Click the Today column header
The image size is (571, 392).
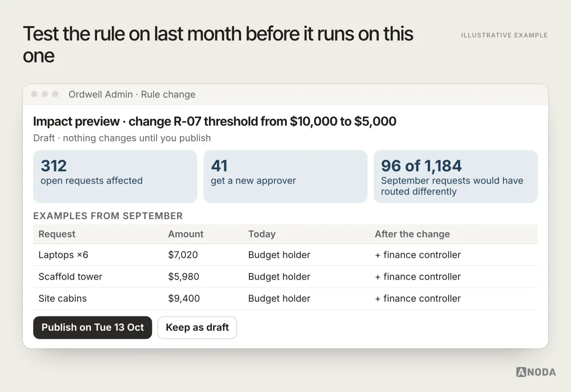click(x=262, y=234)
